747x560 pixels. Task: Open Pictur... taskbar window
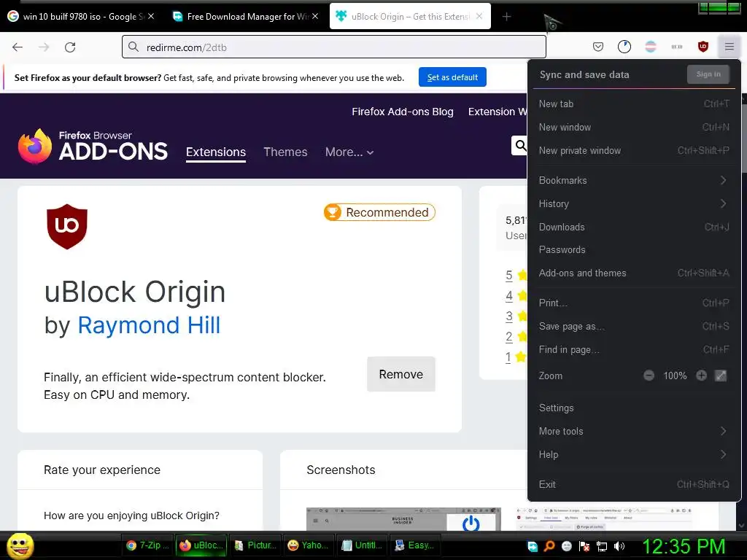click(256, 545)
